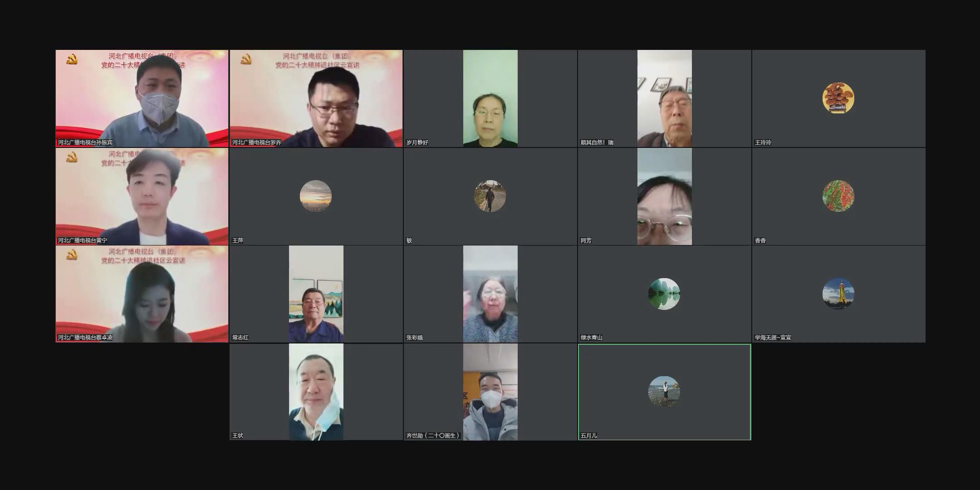Screen dimensions: 980x490
Task: Click 学海无涯~宣宣's tower avatar
Action: pyautogui.click(x=838, y=294)
